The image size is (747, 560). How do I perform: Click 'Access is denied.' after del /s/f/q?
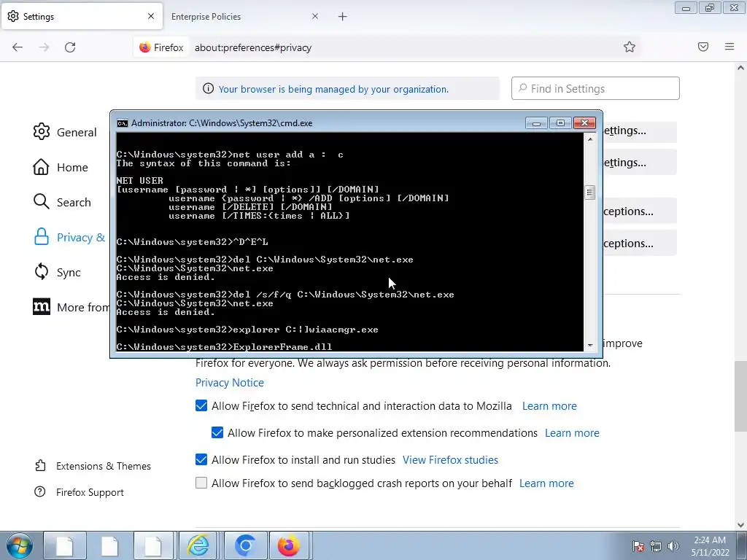[166, 312]
